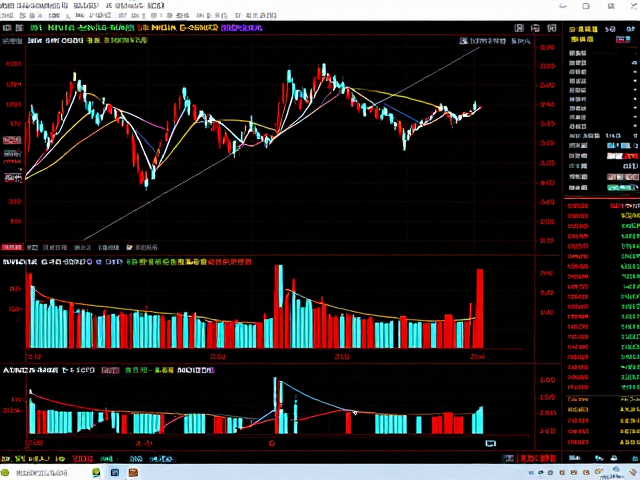The height and width of the screenshot is (480, 640).
Task: Click the green bar in the right info panel
Action: click(x=622, y=188)
